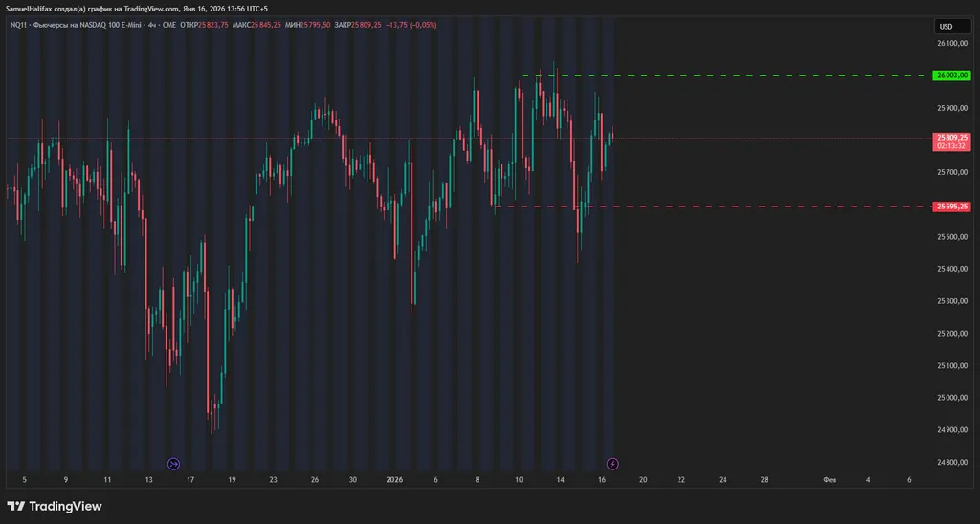The image size is (980, 524).
Task: Click the lightning bolt event icon
Action: coord(612,464)
